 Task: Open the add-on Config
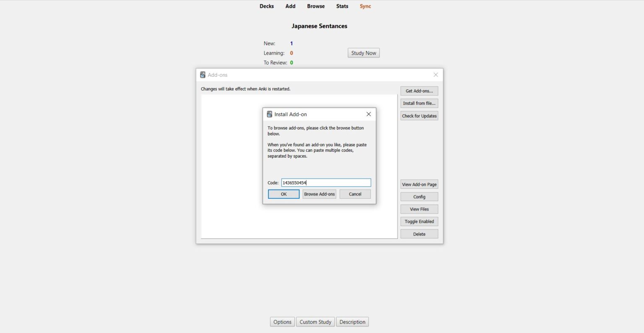[x=419, y=196]
